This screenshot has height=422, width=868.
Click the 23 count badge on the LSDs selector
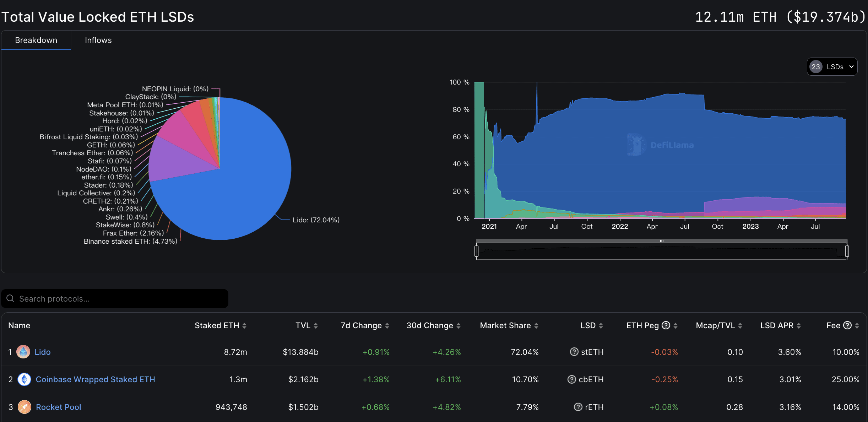816,66
